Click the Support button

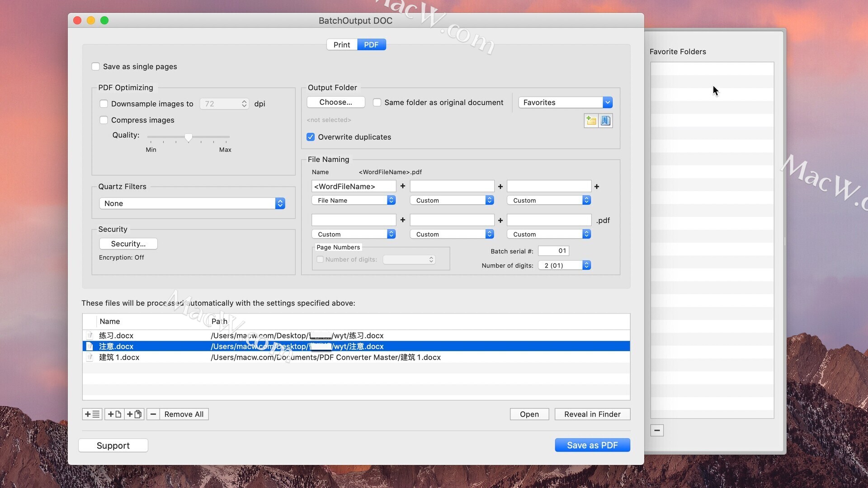(113, 446)
